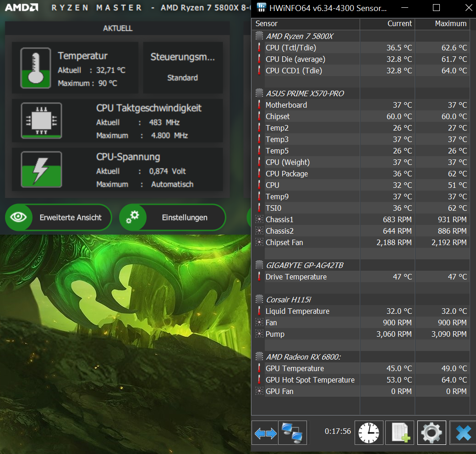Viewport: 476px width, 454px height.
Task: Select the Temp9 sensor row
Action: (x=361, y=197)
